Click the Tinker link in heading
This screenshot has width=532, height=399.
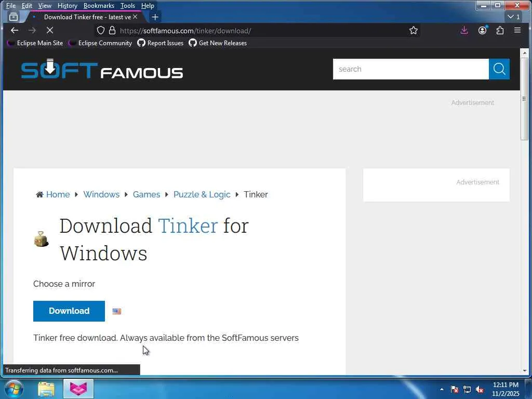click(x=188, y=225)
